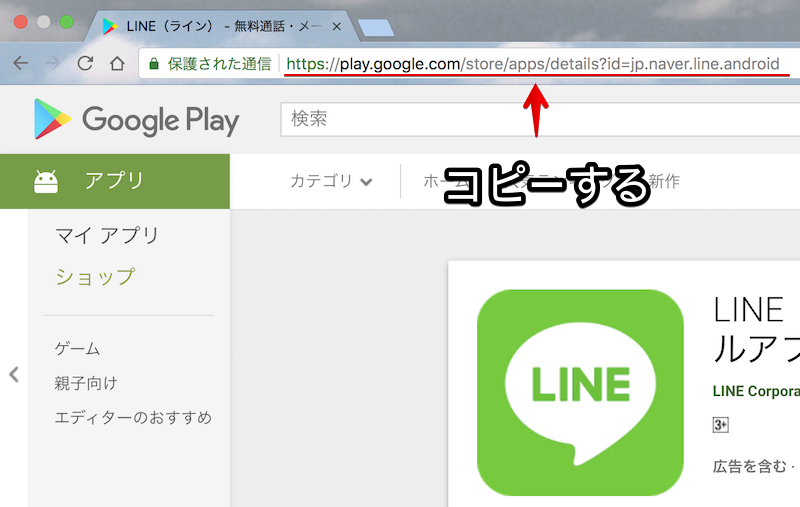The width and height of the screenshot is (800, 507).
Task: Click the browser back arrow
Action: (x=20, y=63)
